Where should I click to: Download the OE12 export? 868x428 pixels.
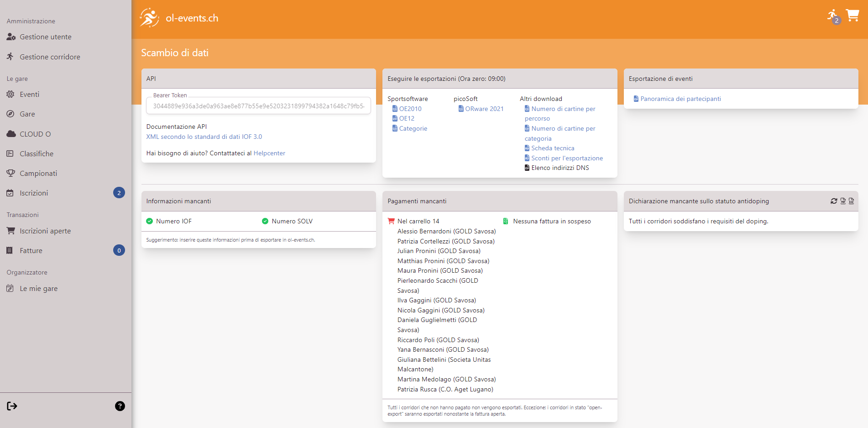point(407,118)
